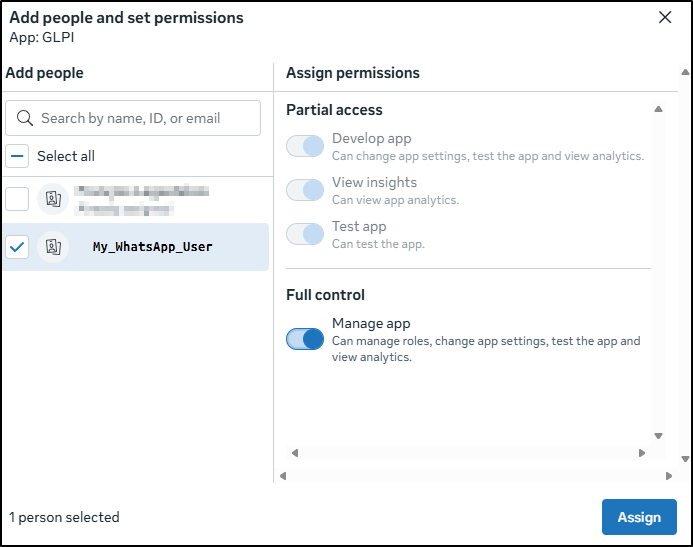Screen dimensions: 693x547
Task: Toggle the View insights permission
Action: pyautogui.click(x=305, y=190)
